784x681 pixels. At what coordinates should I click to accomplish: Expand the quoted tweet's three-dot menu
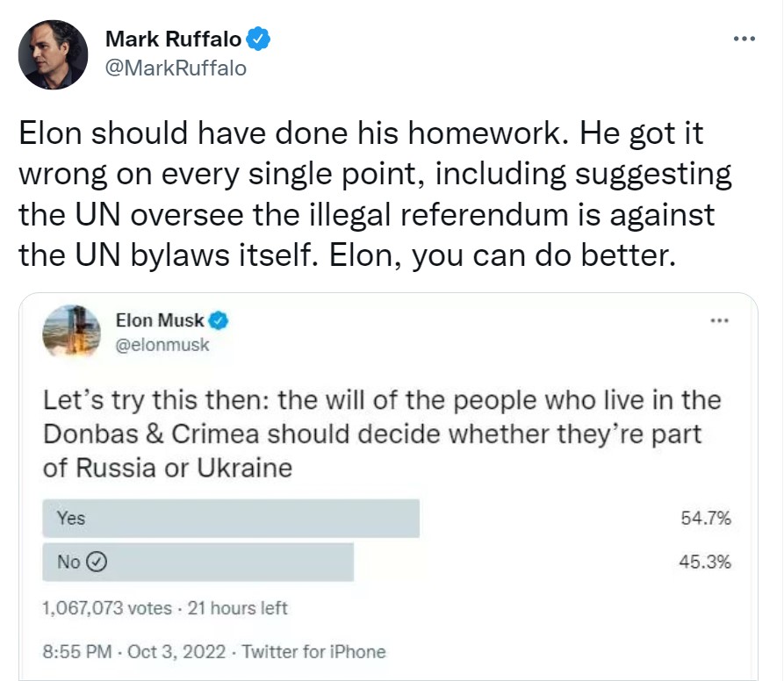tap(720, 320)
